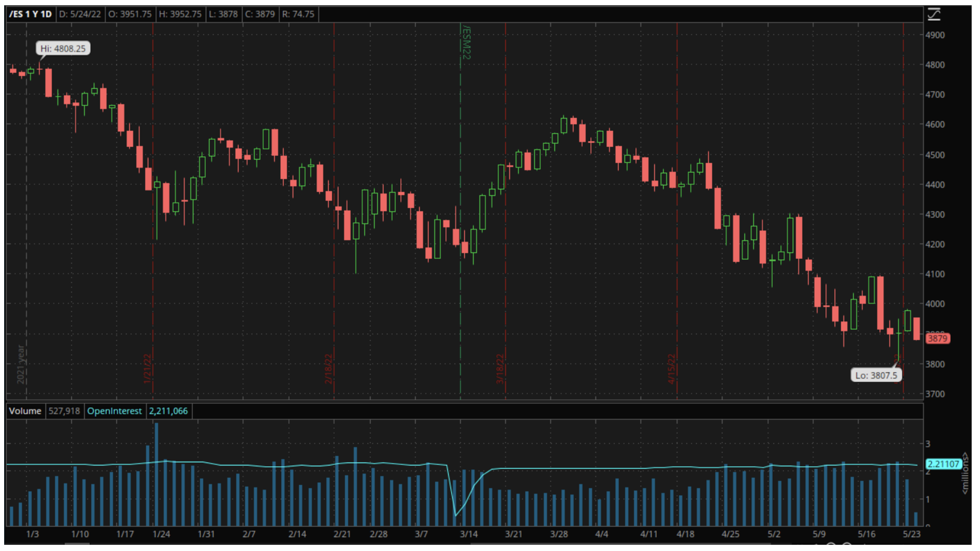Click the 3/21 date axis label
The height and width of the screenshot is (551, 980).
click(x=513, y=534)
